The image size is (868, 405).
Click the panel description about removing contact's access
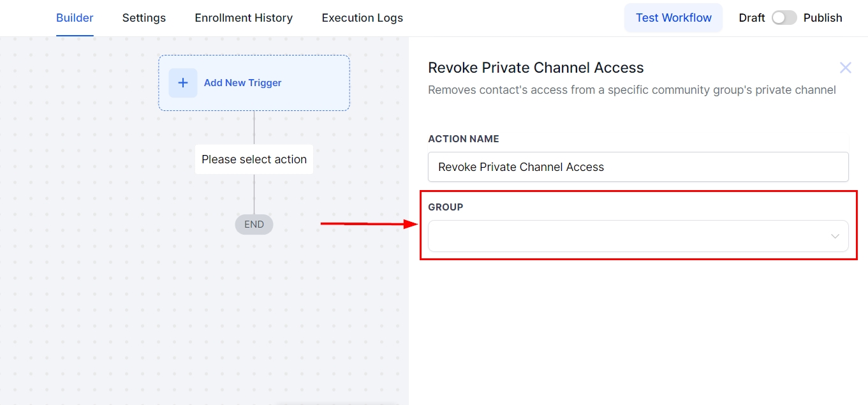tap(631, 90)
